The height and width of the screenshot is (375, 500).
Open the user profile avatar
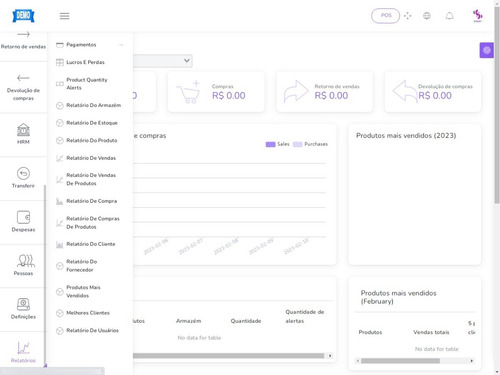477,16
